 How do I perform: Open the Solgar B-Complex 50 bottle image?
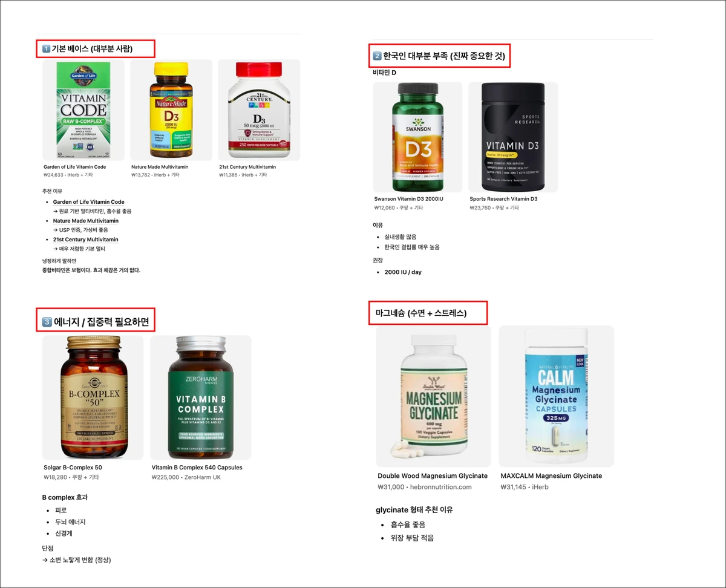(93, 397)
